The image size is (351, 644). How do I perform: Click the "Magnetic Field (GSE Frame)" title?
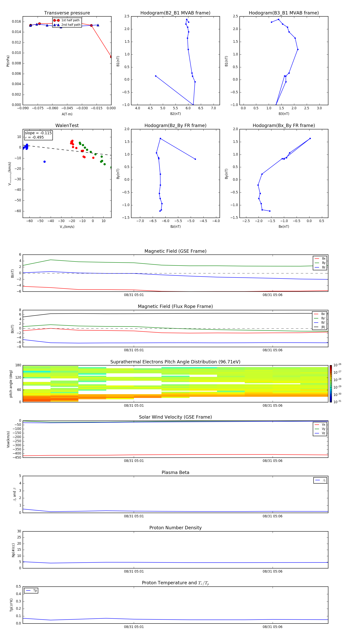[x=175, y=251]
